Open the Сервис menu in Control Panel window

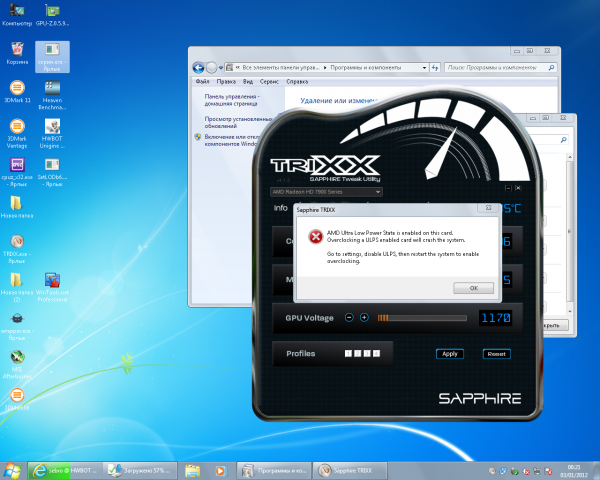[269, 82]
